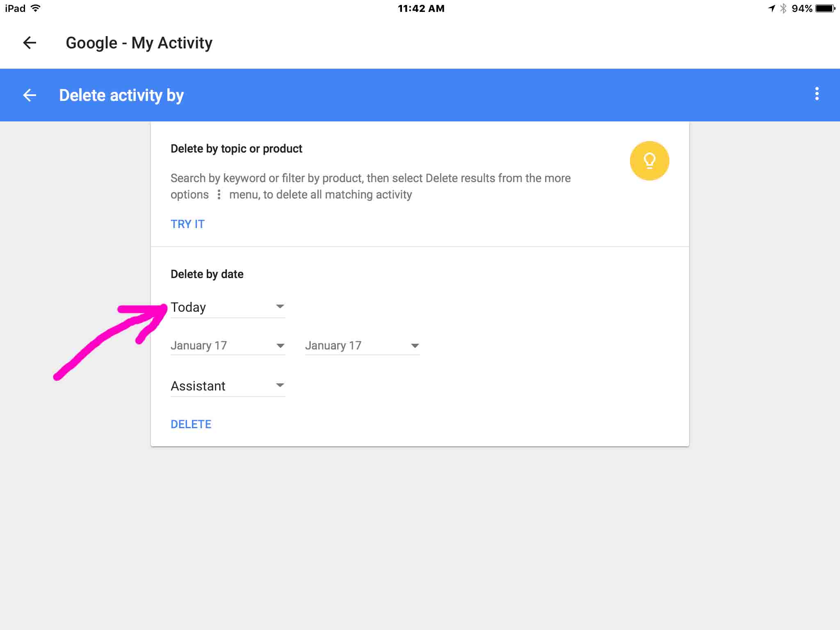Tap the Bluetooth icon in status bar
The height and width of the screenshot is (630, 840).
point(783,8)
